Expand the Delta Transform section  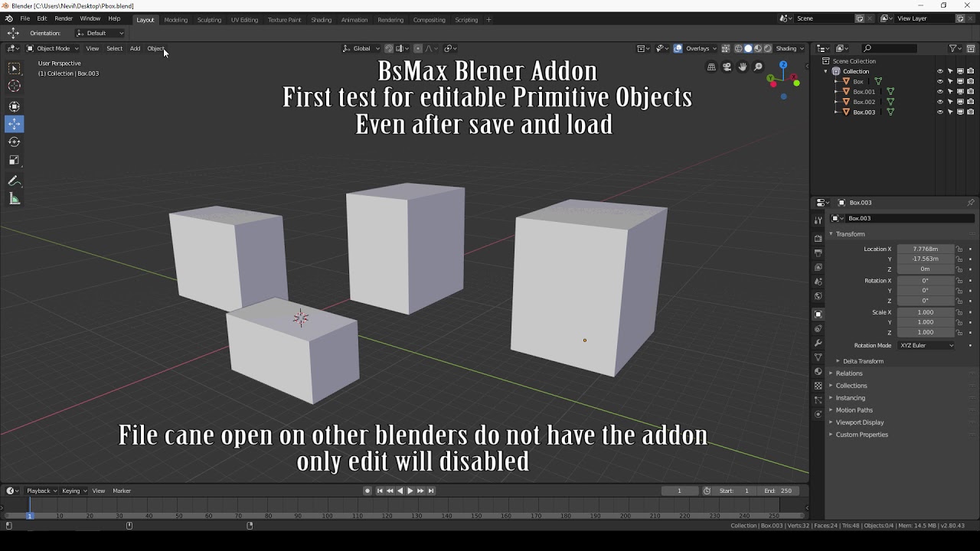(x=863, y=361)
